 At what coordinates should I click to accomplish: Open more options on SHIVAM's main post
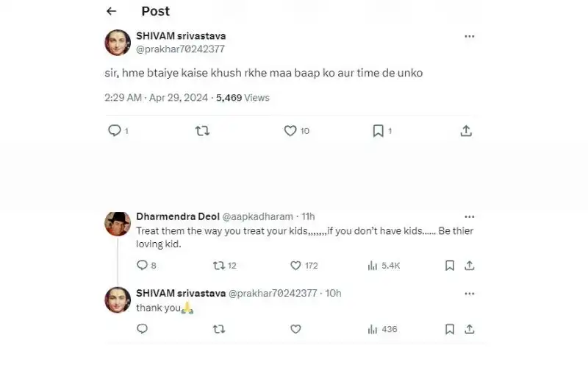pyautogui.click(x=470, y=36)
